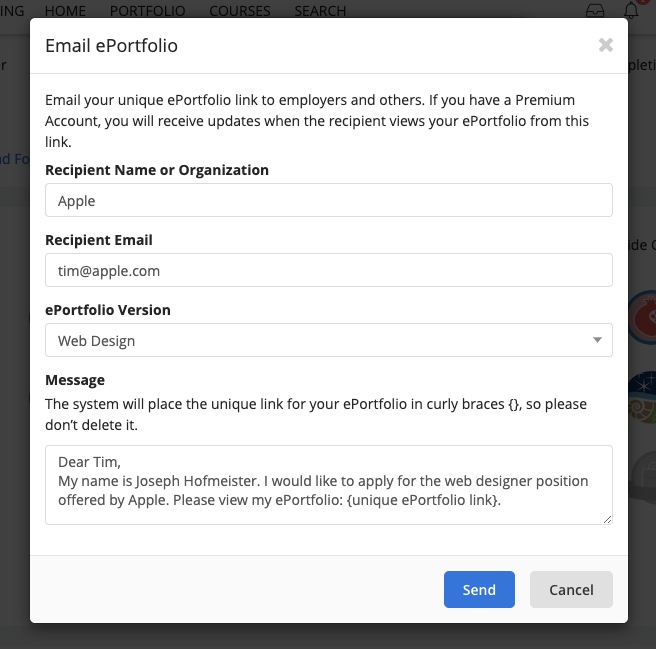The image size is (656, 649).
Task: Open the ePortfolio Version dropdown
Action: [x=329, y=340]
